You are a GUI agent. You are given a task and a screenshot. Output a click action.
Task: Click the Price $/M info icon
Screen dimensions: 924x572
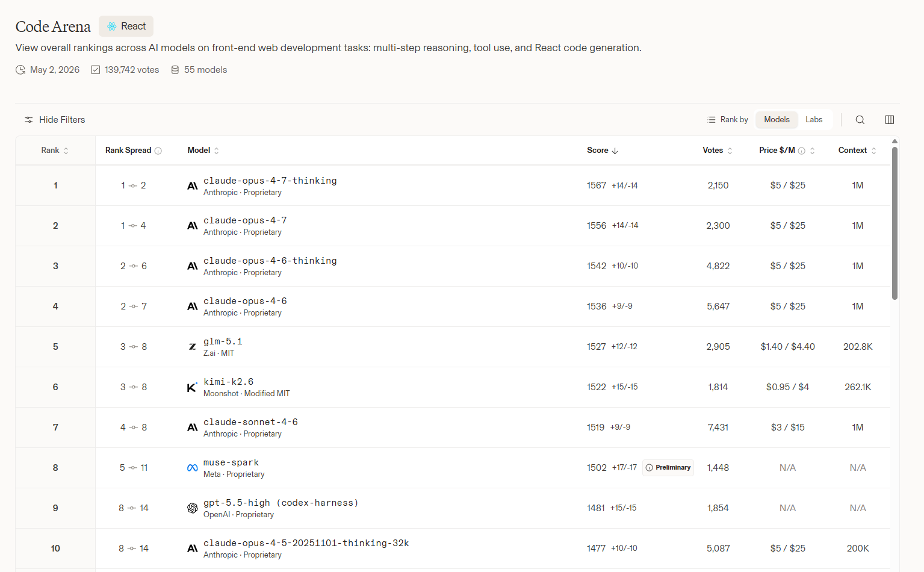pyautogui.click(x=801, y=151)
